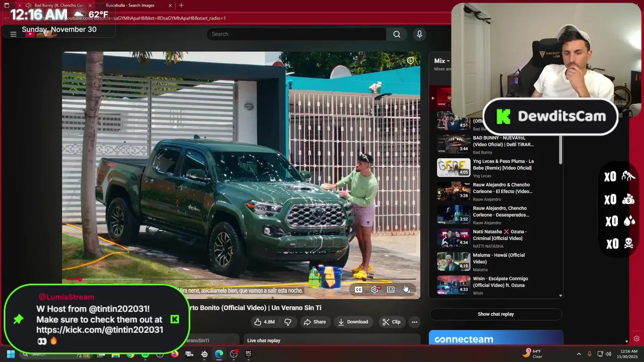This screenshot has height=362, width=644.
Task: Create a clip with the Clip button
Action: click(391, 322)
